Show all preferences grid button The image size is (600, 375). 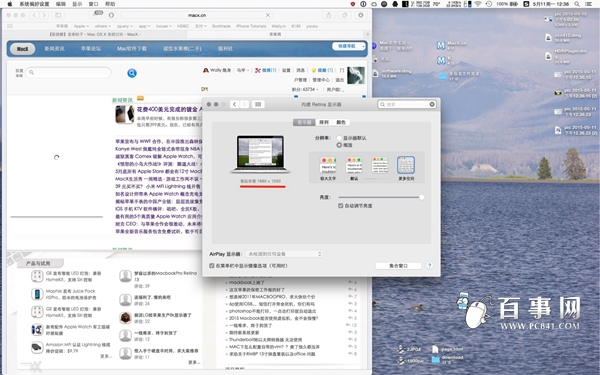pyautogui.click(x=258, y=104)
